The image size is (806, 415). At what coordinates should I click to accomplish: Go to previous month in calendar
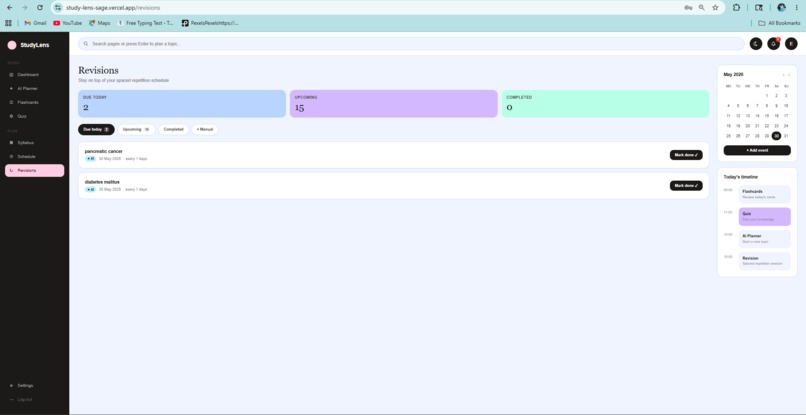coord(783,75)
